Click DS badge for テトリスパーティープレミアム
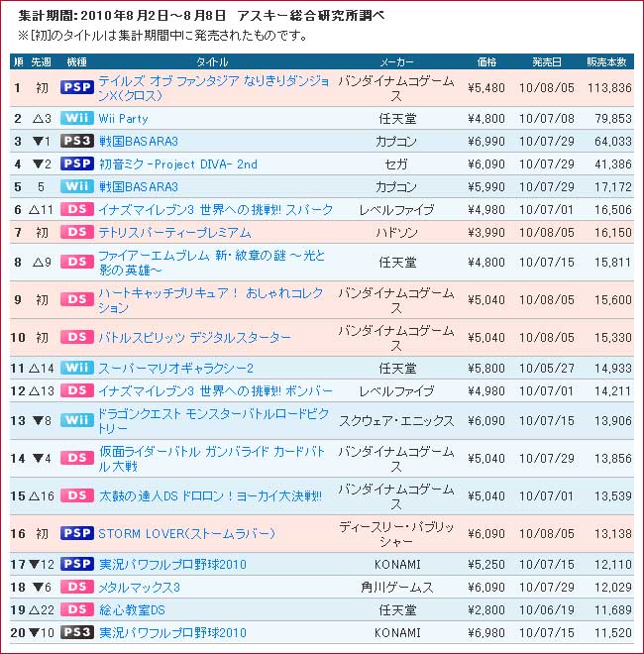 (77, 232)
